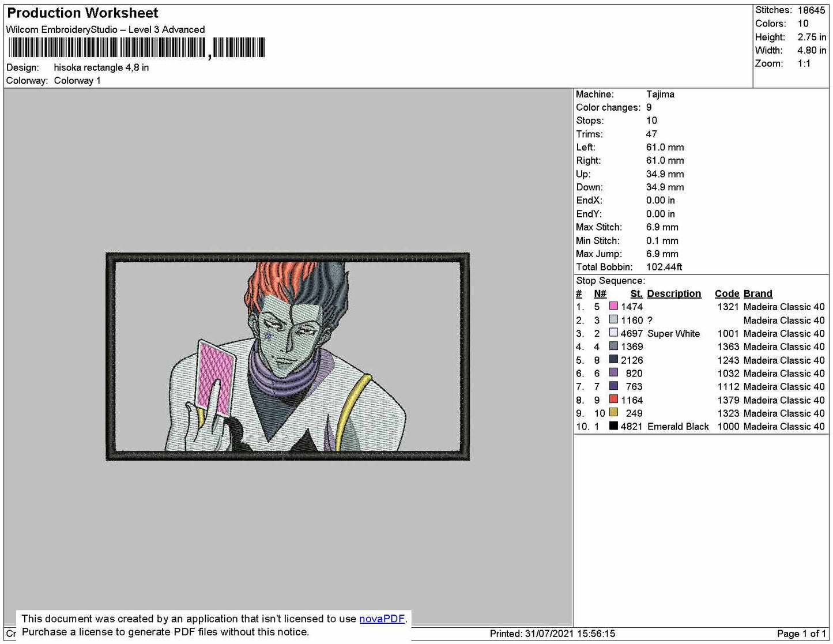Click the Max Jump value '6.9 mm'

pyautogui.click(x=662, y=254)
